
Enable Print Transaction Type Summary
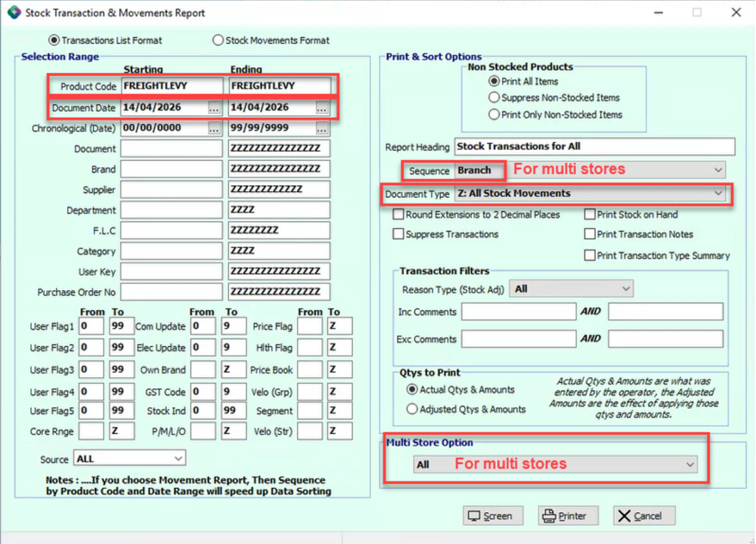pyautogui.click(x=590, y=255)
